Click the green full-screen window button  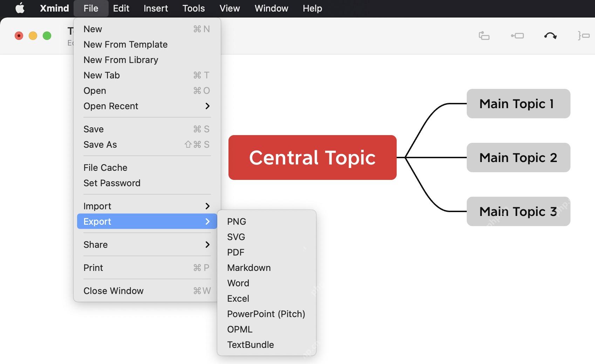(47, 36)
